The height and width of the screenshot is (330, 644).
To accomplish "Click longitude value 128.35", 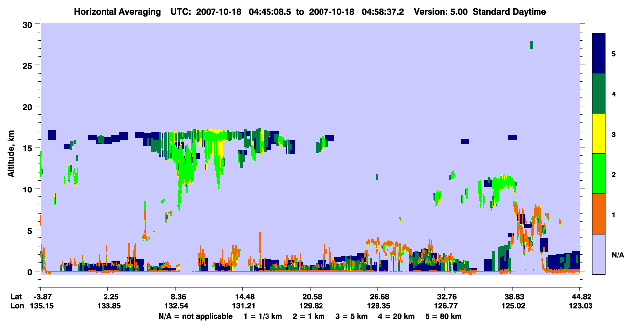I will click(377, 306).
